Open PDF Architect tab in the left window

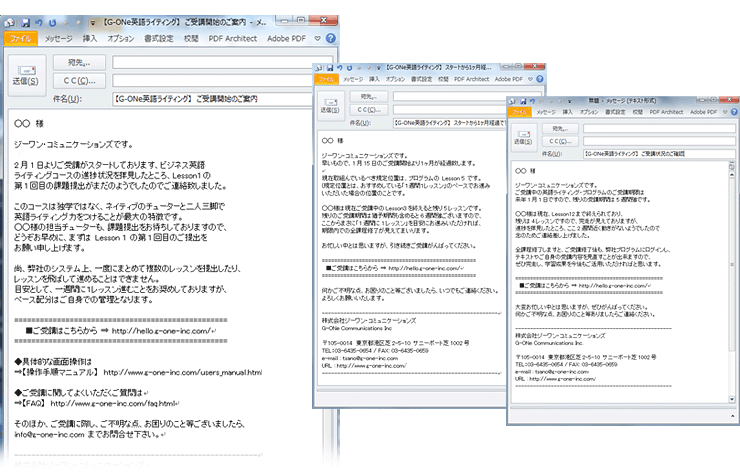[233, 39]
